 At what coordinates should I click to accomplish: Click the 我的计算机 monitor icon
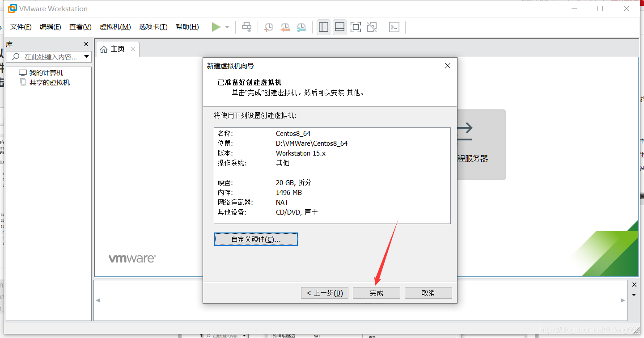[23, 73]
